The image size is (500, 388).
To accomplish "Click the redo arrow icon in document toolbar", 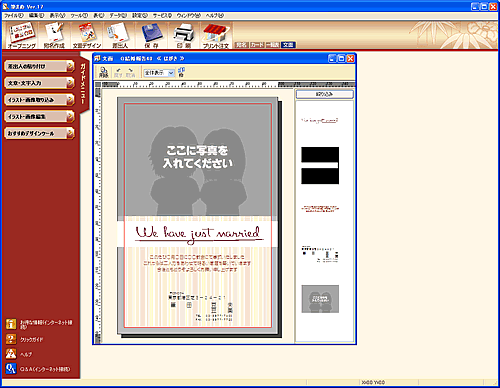I will (131, 72).
